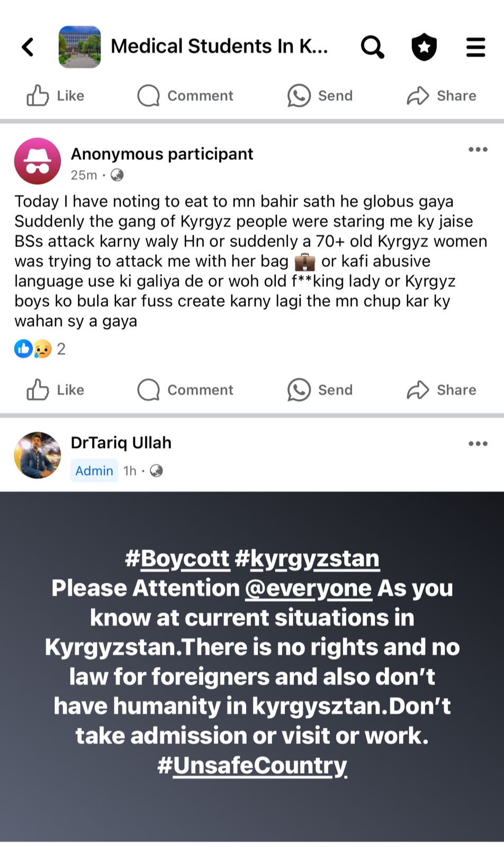
Task: Open the hamburger menu icon
Action: (x=475, y=47)
